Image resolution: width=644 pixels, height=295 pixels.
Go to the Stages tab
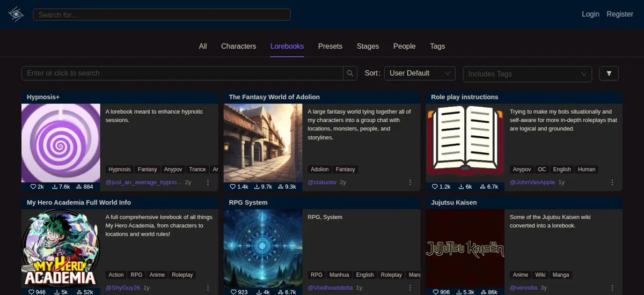pyautogui.click(x=368, y=46)
